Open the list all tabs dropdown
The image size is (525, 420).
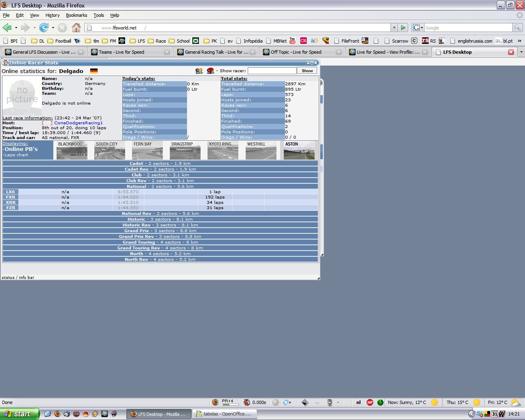pos(521,52)
